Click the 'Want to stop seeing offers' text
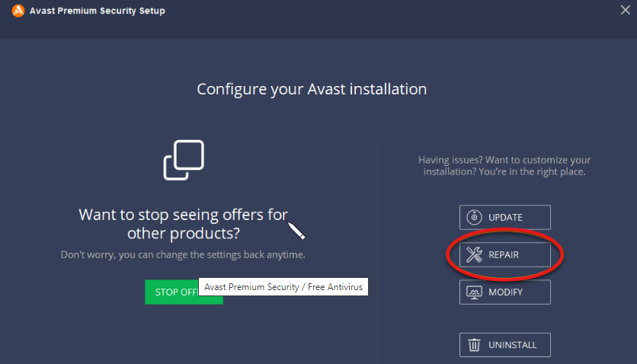The height and width of the screenshot is (364, 637). [x=183, y=223]
